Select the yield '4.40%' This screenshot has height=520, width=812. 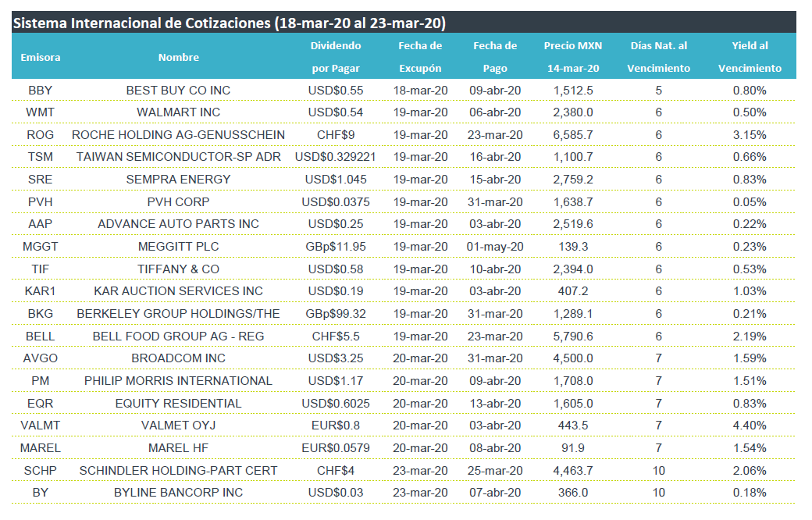point(750,426)
